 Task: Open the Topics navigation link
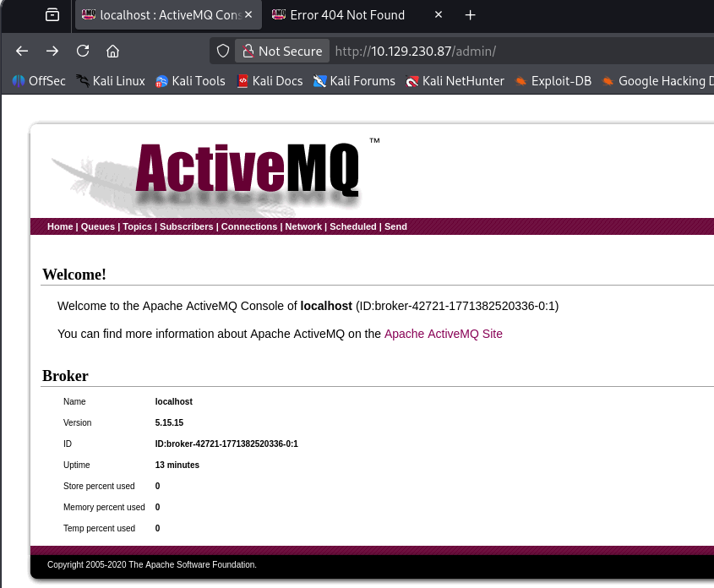137,226
